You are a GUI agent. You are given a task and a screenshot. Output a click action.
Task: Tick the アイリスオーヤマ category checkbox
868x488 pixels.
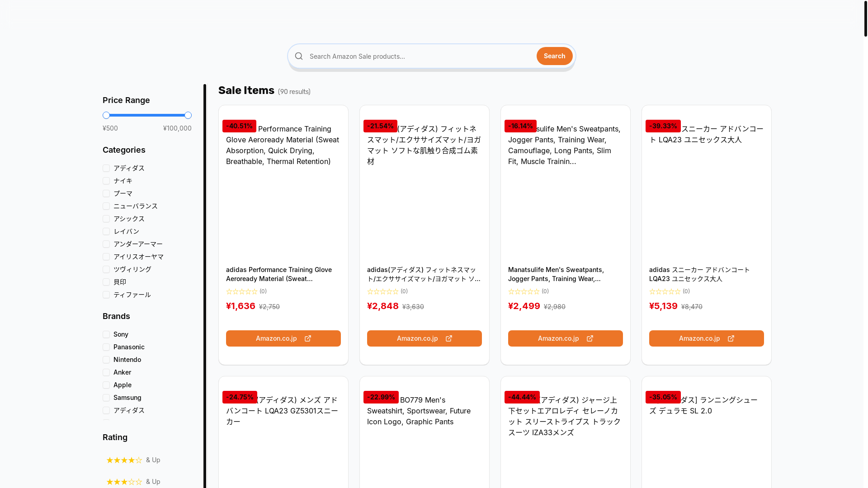[x=106, y=257]
